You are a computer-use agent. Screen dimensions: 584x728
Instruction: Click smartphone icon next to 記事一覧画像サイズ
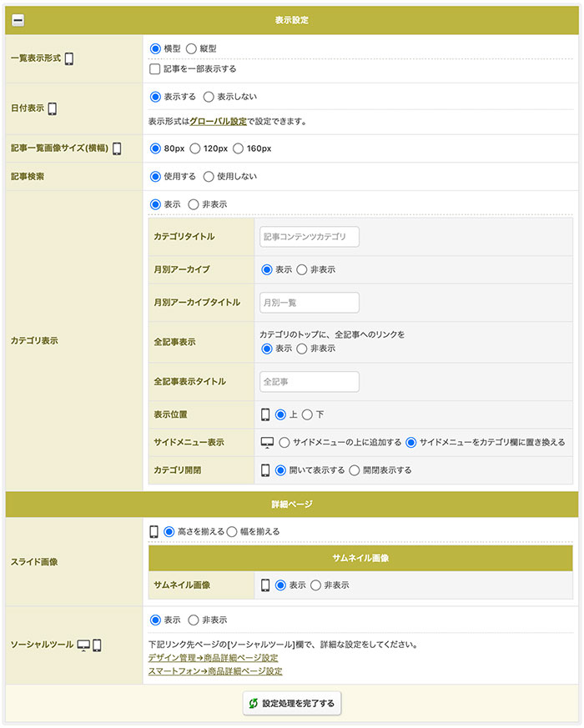point(117,148)
